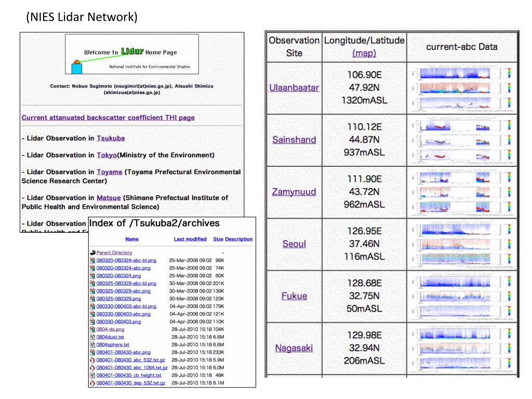Open file 080320-080324-abc-bl.png
The width and height of the screenshot is (532, 399).
(126, 260)
